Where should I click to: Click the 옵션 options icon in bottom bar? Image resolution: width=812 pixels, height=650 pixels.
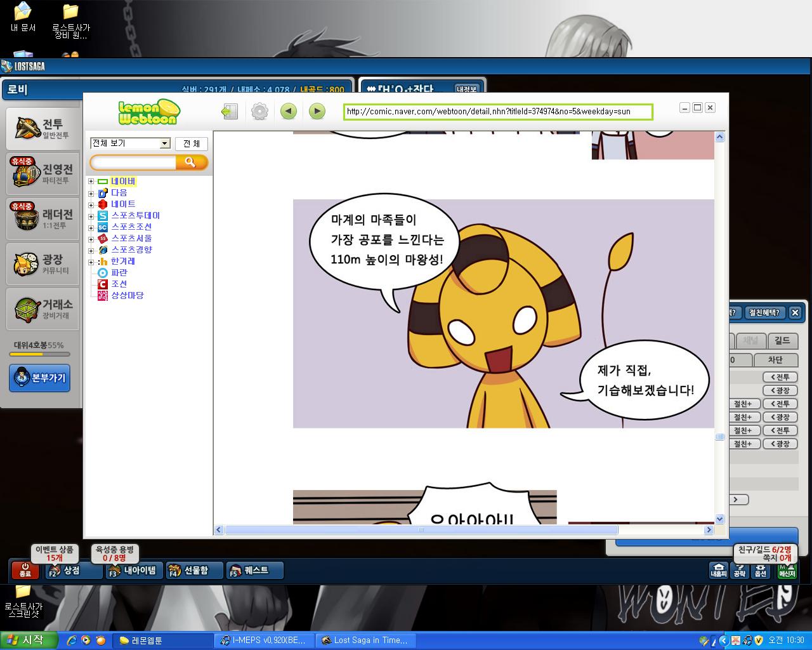(x=760, y=570)
